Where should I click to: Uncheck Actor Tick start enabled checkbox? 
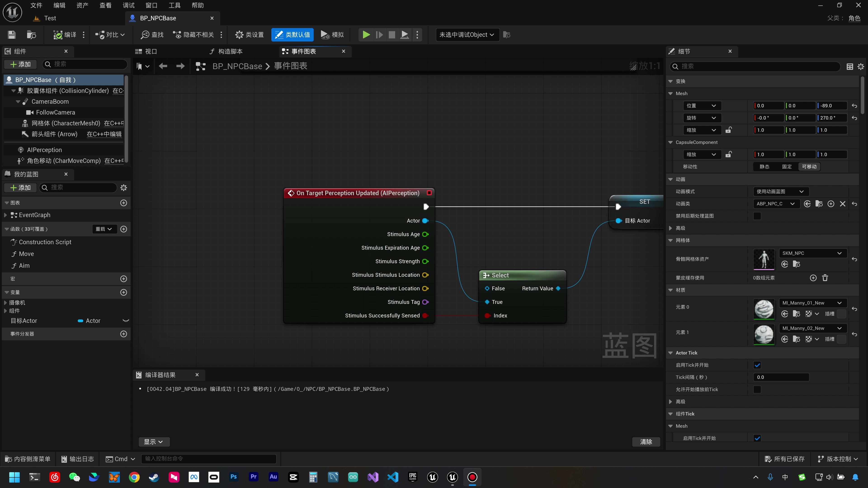tap(757, 365)
